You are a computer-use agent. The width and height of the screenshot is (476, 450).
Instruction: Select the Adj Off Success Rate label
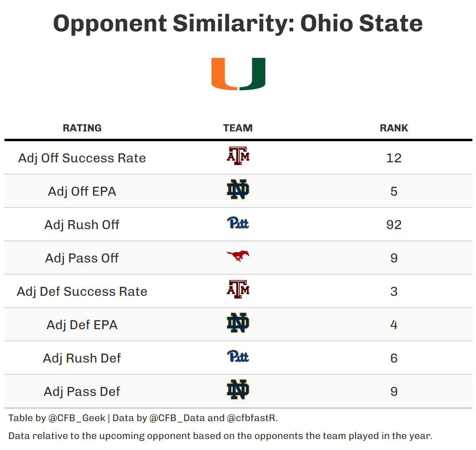[x=82, y=158]
